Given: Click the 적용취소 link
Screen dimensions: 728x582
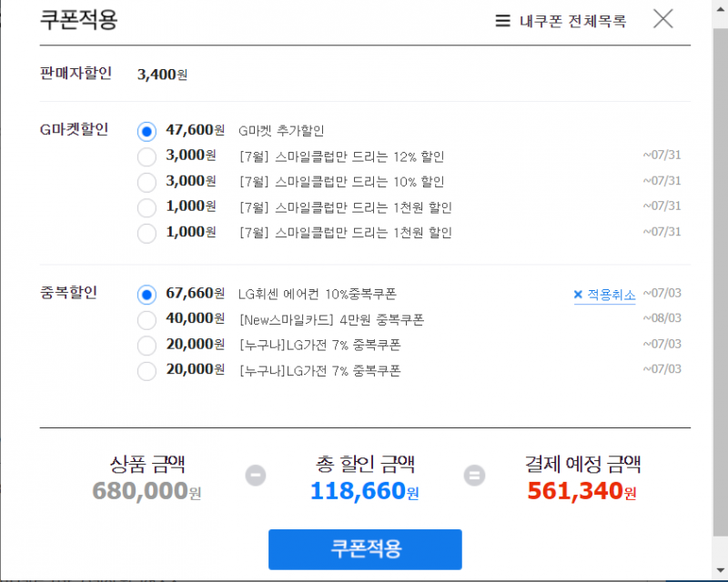Looking at the screenshot, I should click(611, 295).
